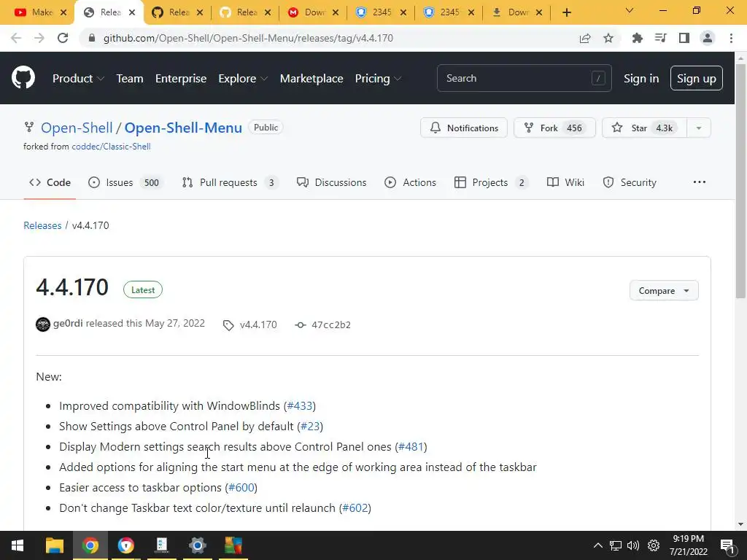Viewport: 747px width, 560px height.
Task: Fork the repository
Action: click(x=554, y=128)
